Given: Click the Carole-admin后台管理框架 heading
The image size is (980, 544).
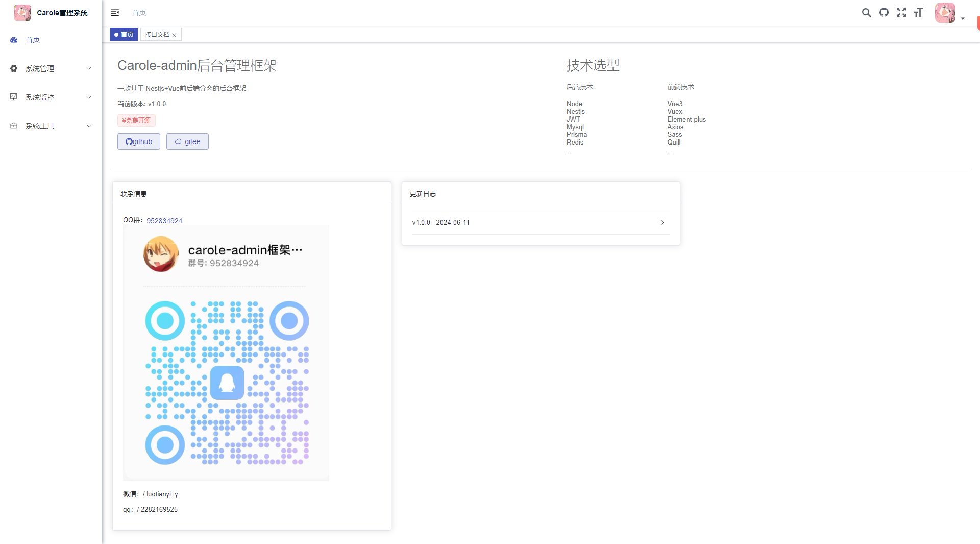Looking at the screenshot, I should point(197,65).
